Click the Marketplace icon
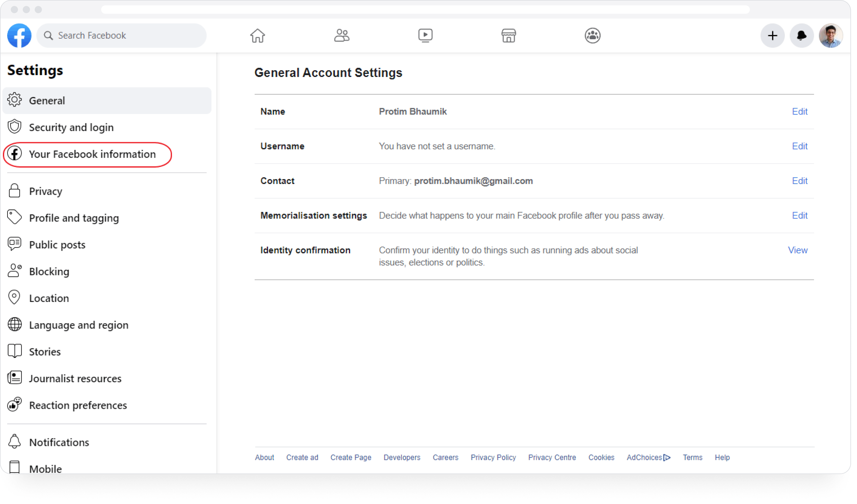 (x=509, y=35)
